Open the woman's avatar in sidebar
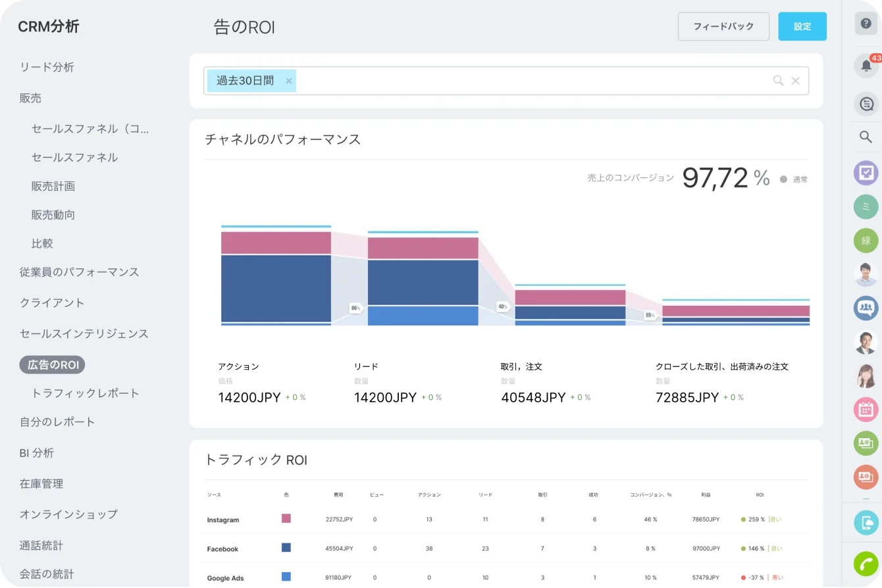882x588 pixels. (866, 376)
